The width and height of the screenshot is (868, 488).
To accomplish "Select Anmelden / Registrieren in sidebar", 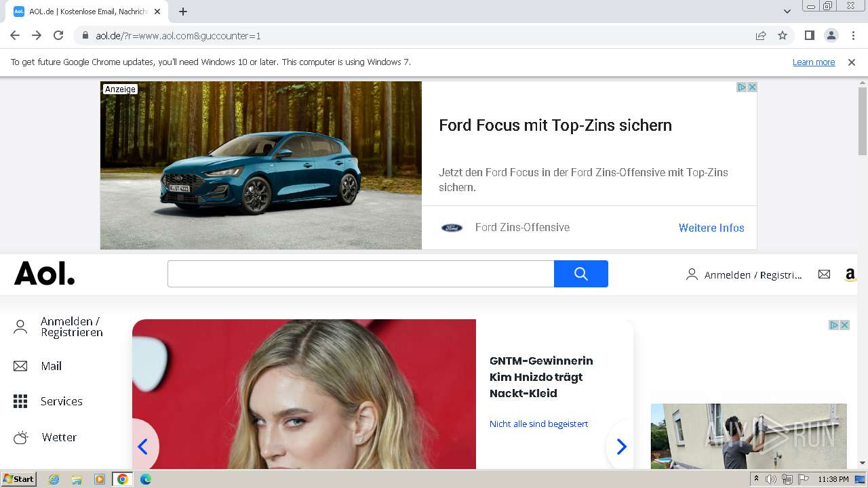I will 58,327.
